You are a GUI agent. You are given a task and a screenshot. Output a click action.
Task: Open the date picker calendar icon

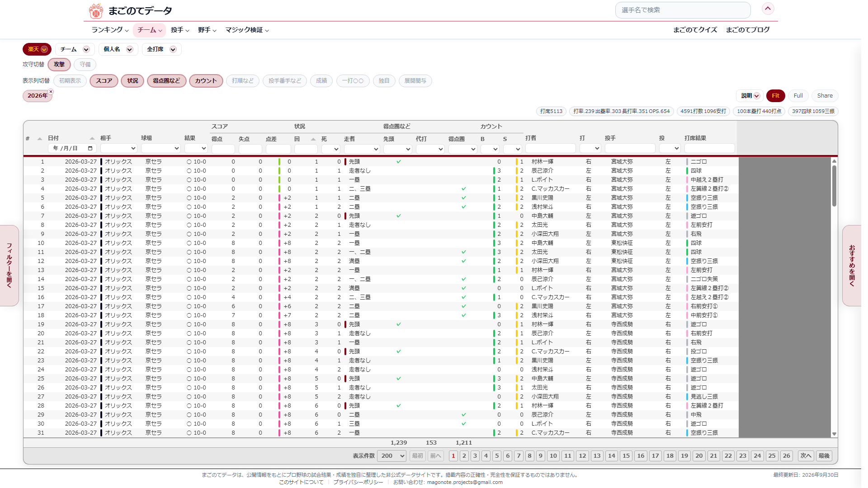point(90,148)
